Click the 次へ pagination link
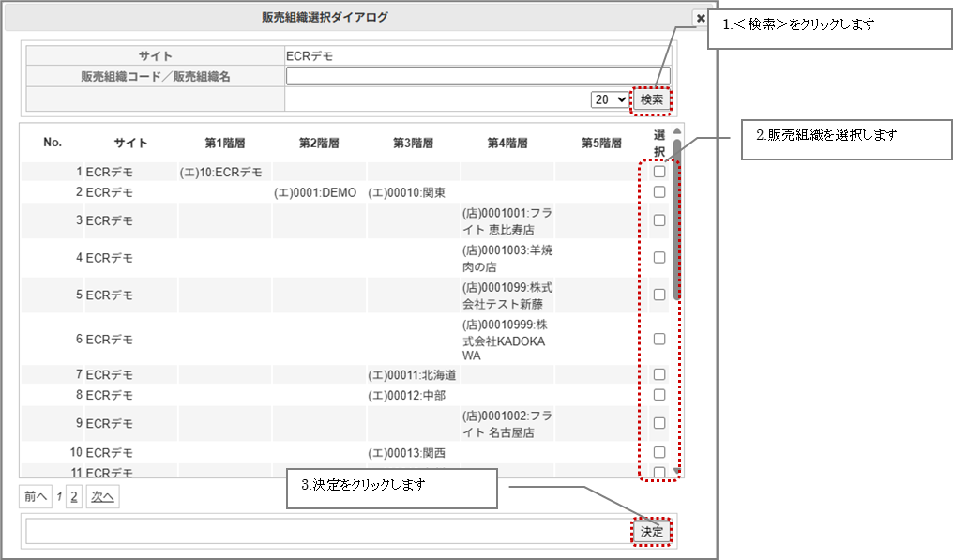Image resolution: width=953 pixels, height=560 pixels. 101,497
